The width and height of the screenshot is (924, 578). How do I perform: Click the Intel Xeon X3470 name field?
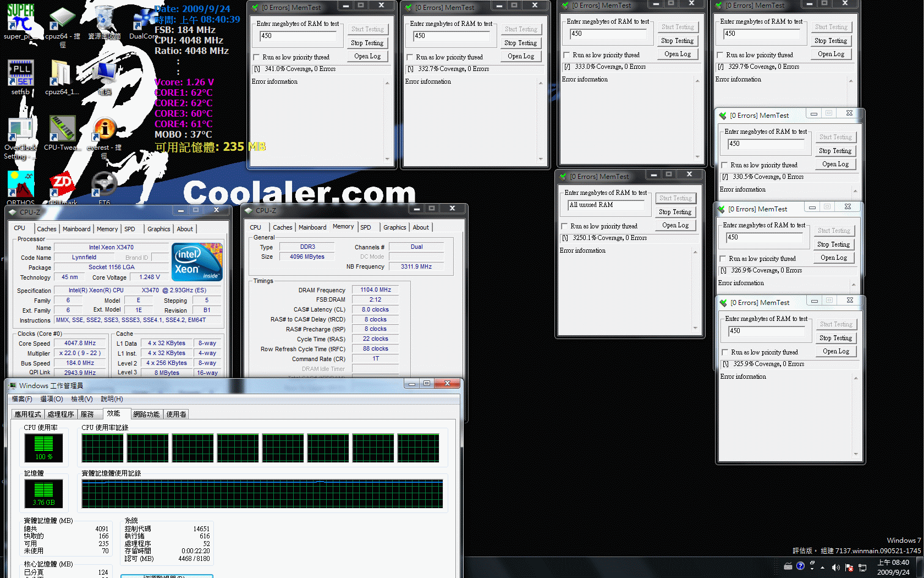(x=111, y=247)
